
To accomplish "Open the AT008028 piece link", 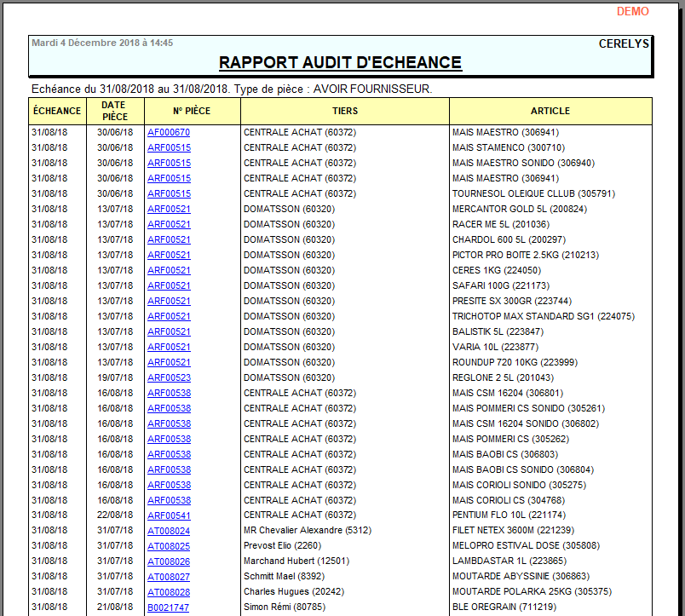I will pos(169,592).
